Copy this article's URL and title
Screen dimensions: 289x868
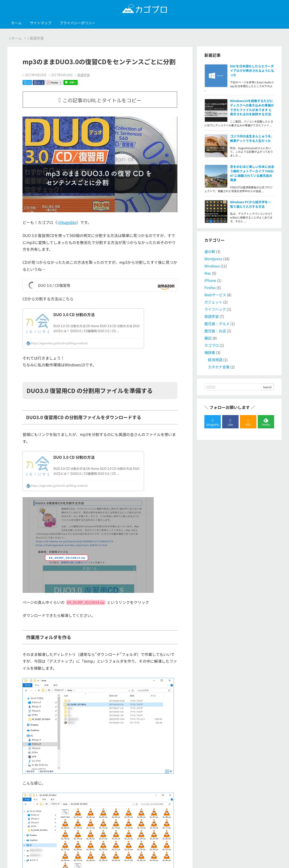pos(100,100)
